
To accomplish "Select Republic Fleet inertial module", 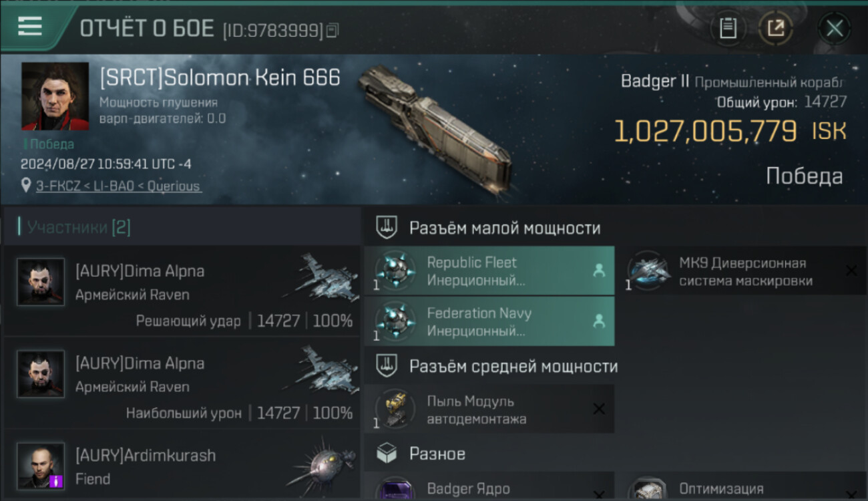I will tap(489, 271).
